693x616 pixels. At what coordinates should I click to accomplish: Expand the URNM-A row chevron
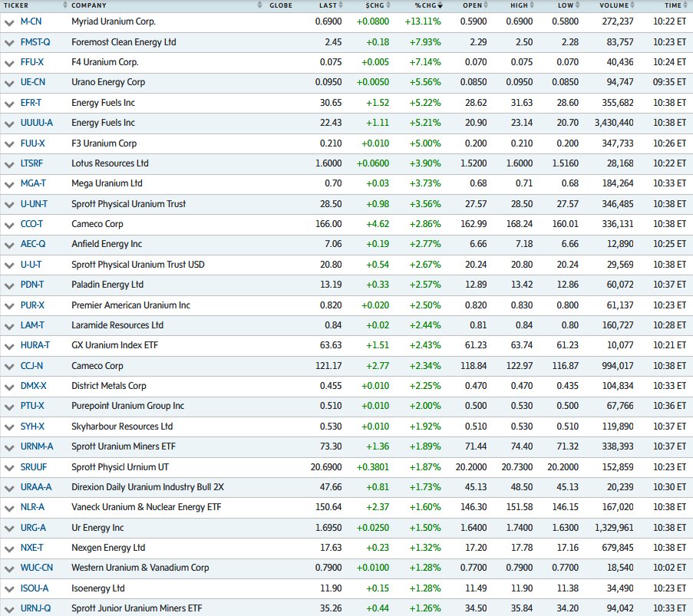[x=9, y=447]
